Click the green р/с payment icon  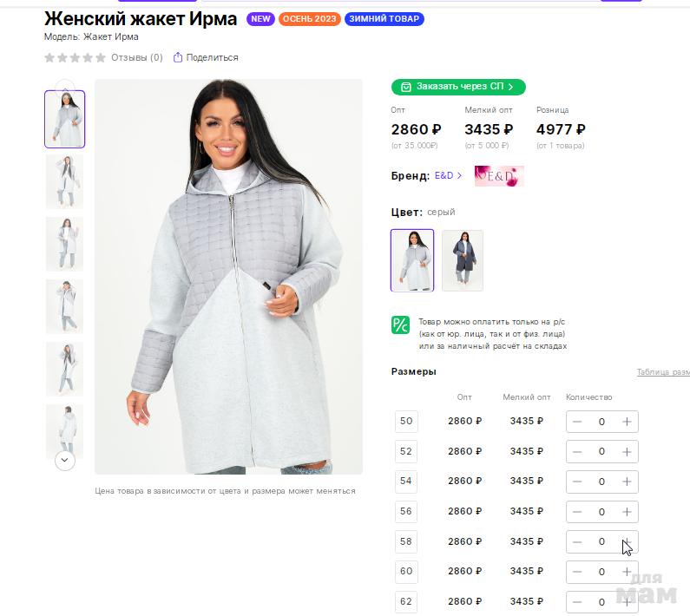pyautogui.click(x=400, y=325)
